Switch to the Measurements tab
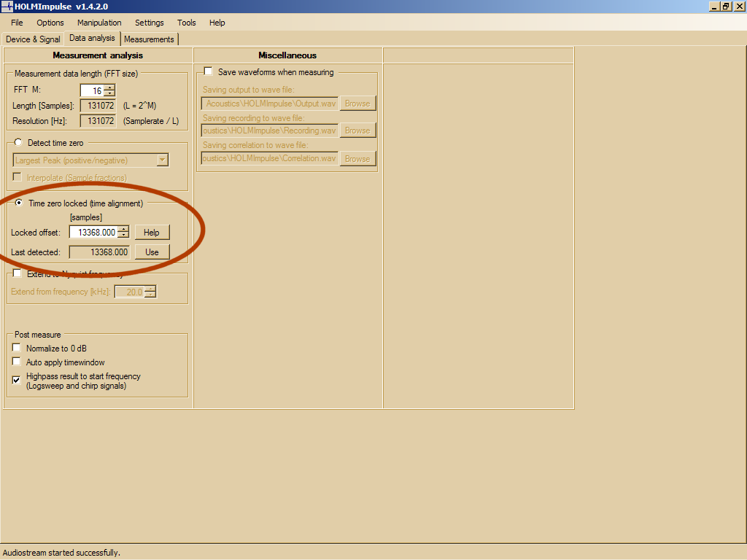Image resolution: width=747 pixels, height=560 pixels. pyautogui.click(x=149, y=39)
